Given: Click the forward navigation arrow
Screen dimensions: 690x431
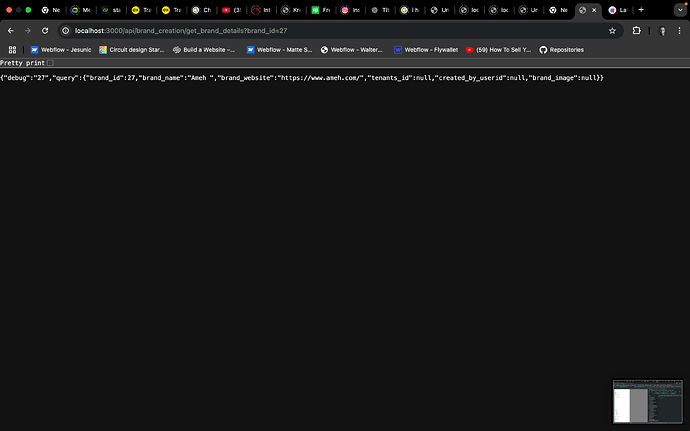Looking at the screenshot, I should click(x=28, y=31).
